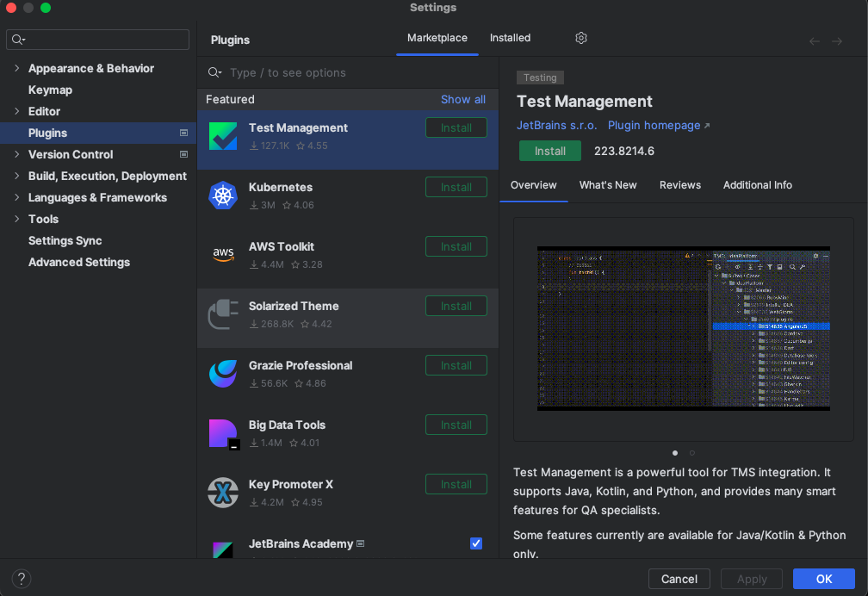Viewport: 868px width, 596px height.
Task: Click the project-level marker beside Plugins
Action: tap(183, 133)
